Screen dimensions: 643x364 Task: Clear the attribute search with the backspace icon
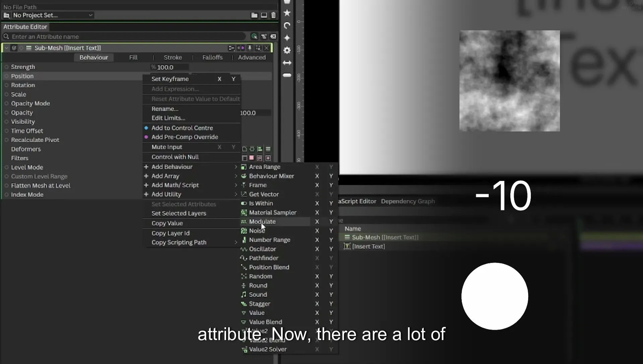[274, 36]
